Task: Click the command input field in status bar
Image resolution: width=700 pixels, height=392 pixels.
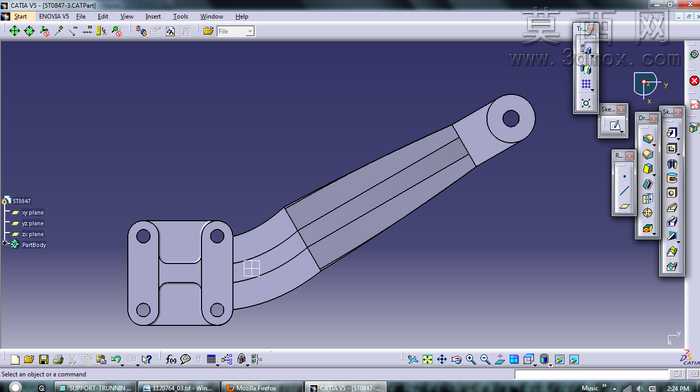Action: point(591,374)
